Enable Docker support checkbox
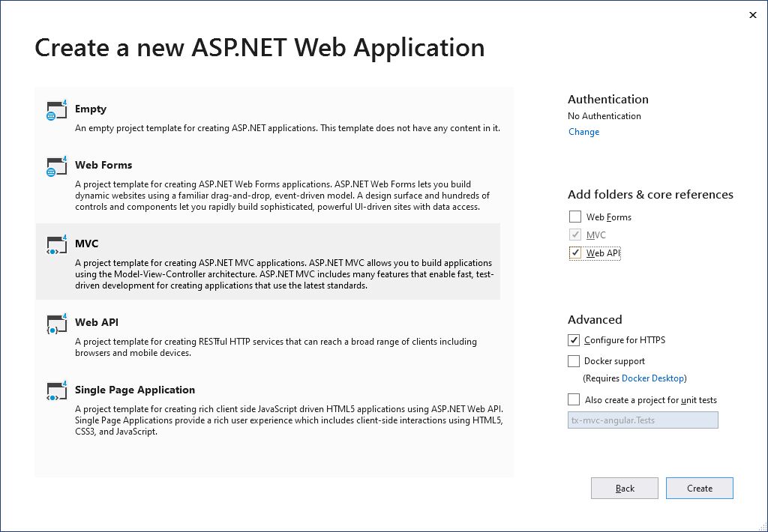The image size is (768, 532). tap(574, 360)
